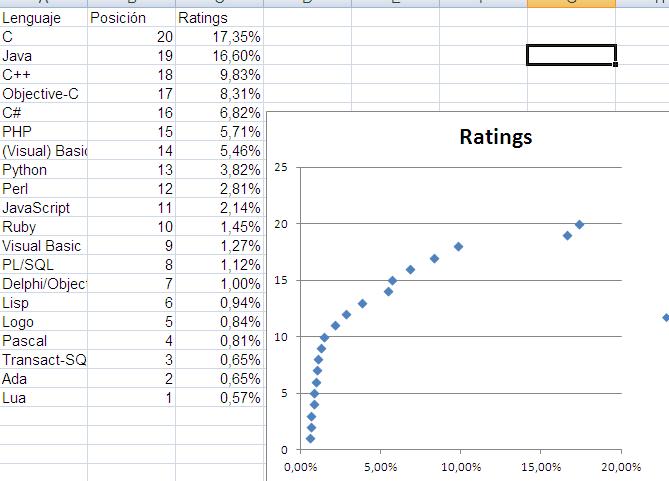Select the data point at position 18
The width and height of the screenshot is (669, 481).
(459, 247)
